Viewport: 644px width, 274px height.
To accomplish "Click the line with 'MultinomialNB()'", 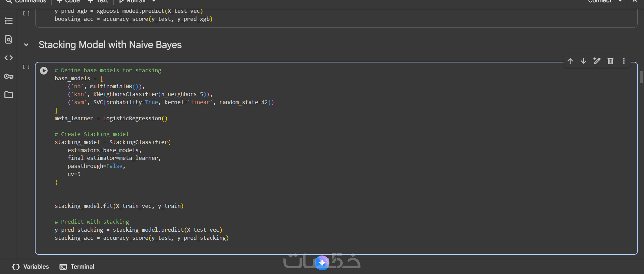I will pos(106,86).
